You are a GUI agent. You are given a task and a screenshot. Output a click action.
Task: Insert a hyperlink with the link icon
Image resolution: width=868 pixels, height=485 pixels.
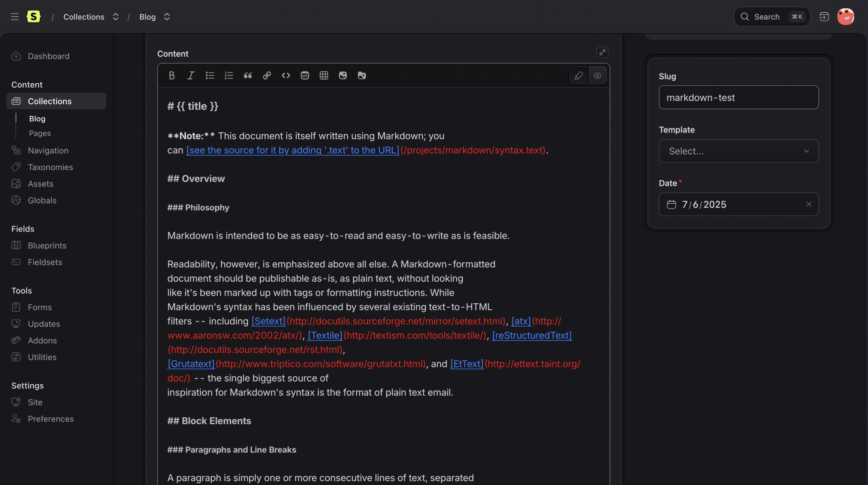point(267,75)
